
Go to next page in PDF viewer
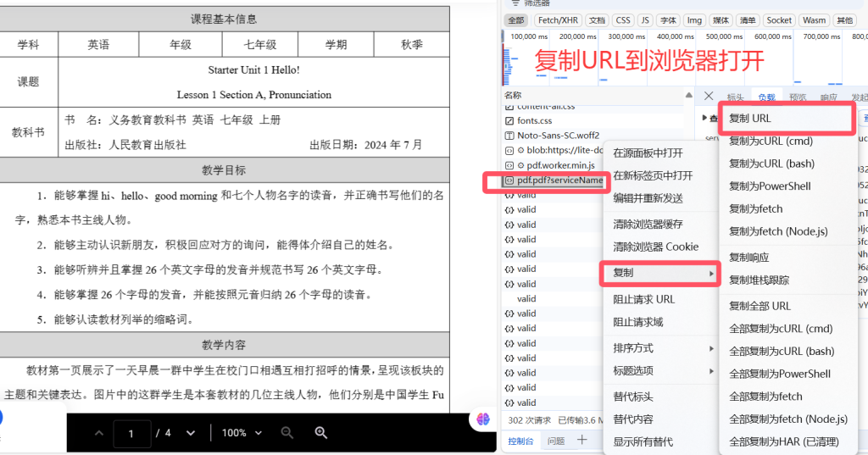pos(191,433)
